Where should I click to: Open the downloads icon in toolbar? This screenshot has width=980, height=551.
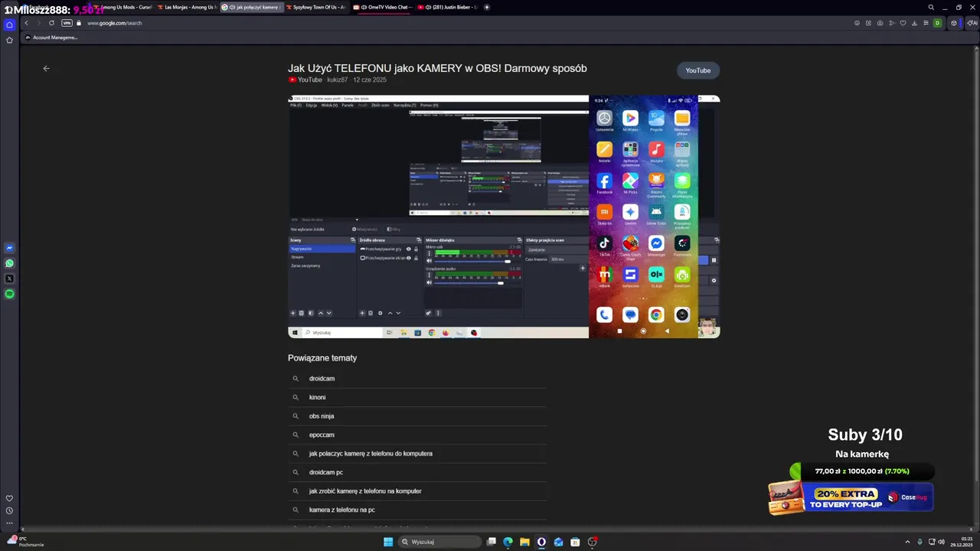(915, 23)
